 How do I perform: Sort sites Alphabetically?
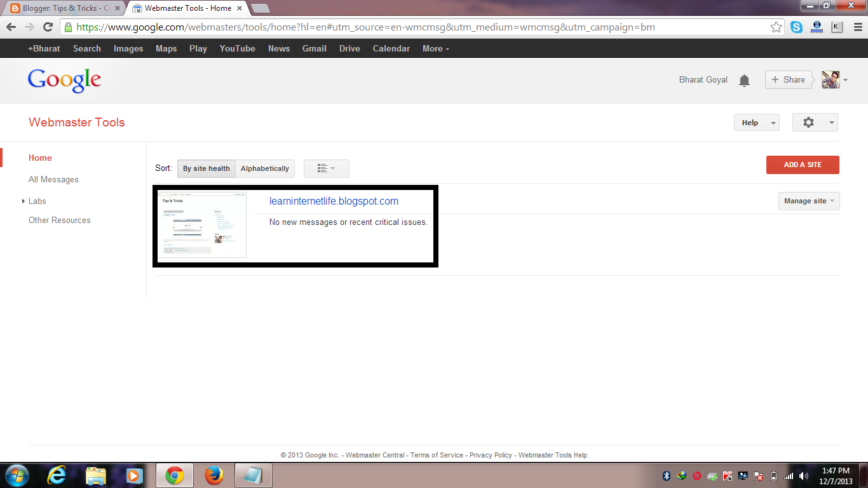click(x=265, y=168)
